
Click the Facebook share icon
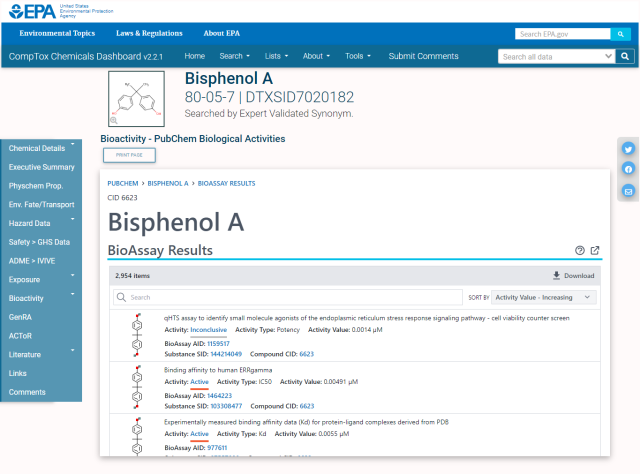coord(628,170)
